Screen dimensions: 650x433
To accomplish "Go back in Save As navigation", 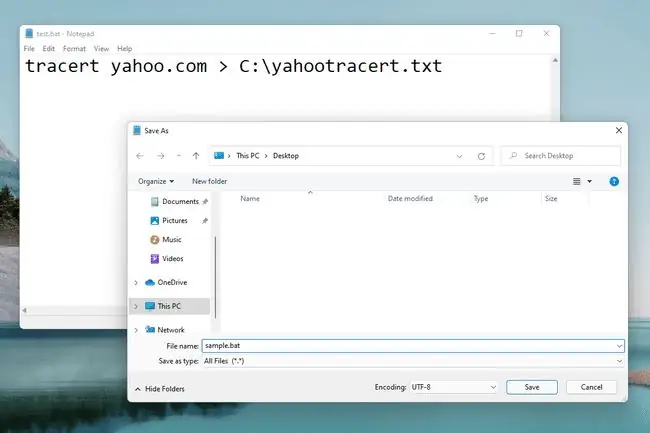I will click(140, 156).
